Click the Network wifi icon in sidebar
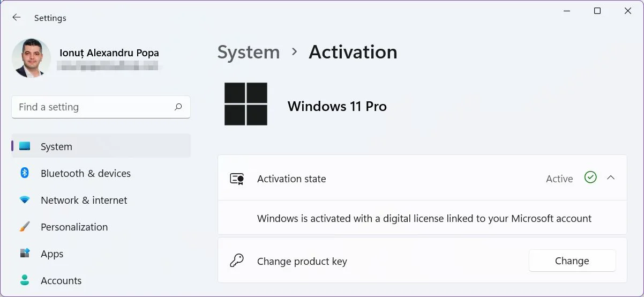Image resolution: width=644 pixels, height=297 pixels. click(25, 200)
